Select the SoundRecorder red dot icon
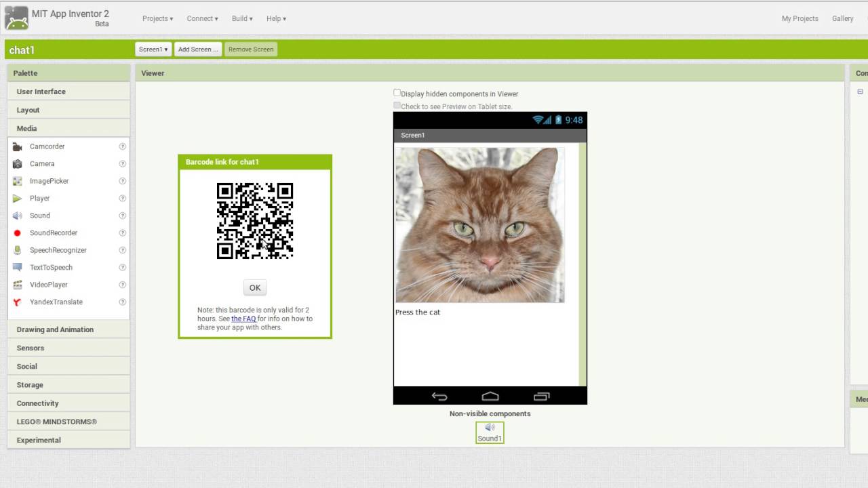 [x=17, y=232]
